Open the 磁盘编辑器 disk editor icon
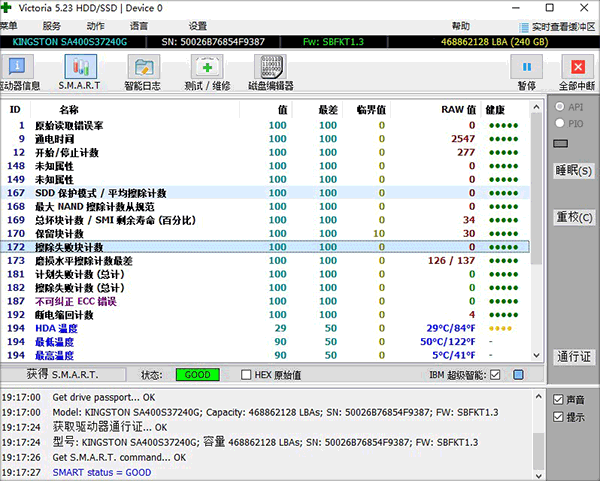 271,67
